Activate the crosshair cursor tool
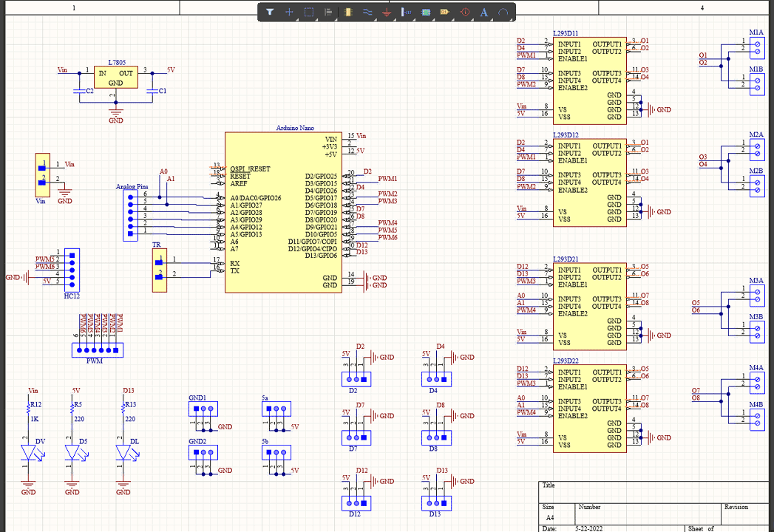 coord(290,12)
